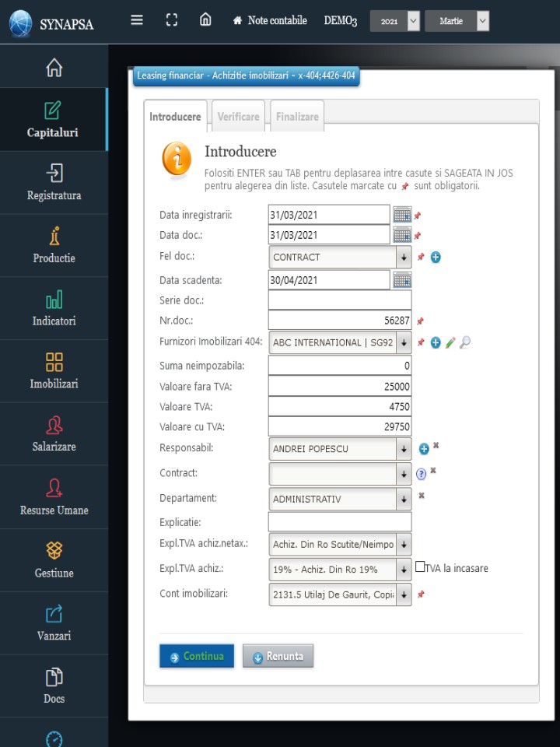Screen dimensions: 560x747
Task: Open Docs module in sidebar
Action: coord(54,686)
